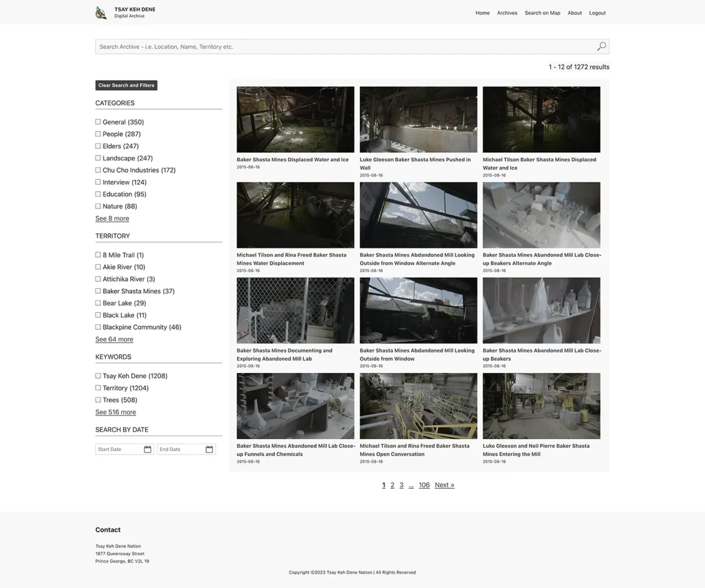Select the Akie River territory checkbox

coord(98,267)
